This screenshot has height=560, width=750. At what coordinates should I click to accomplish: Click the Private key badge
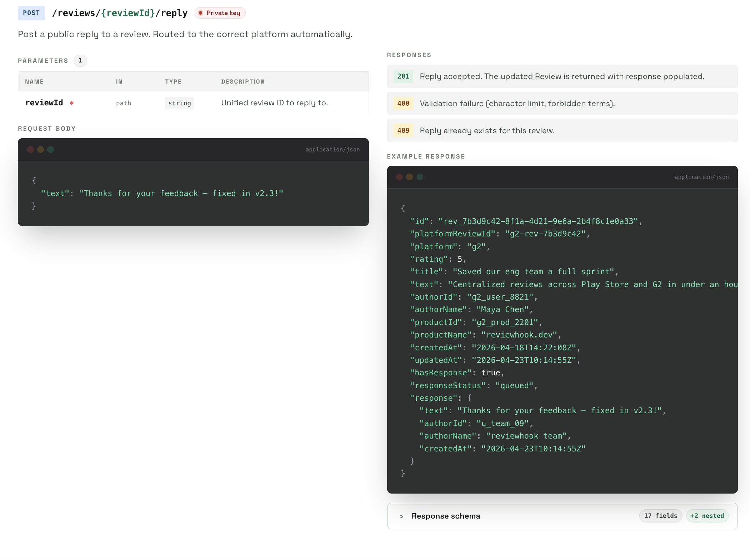pos(220,13)
